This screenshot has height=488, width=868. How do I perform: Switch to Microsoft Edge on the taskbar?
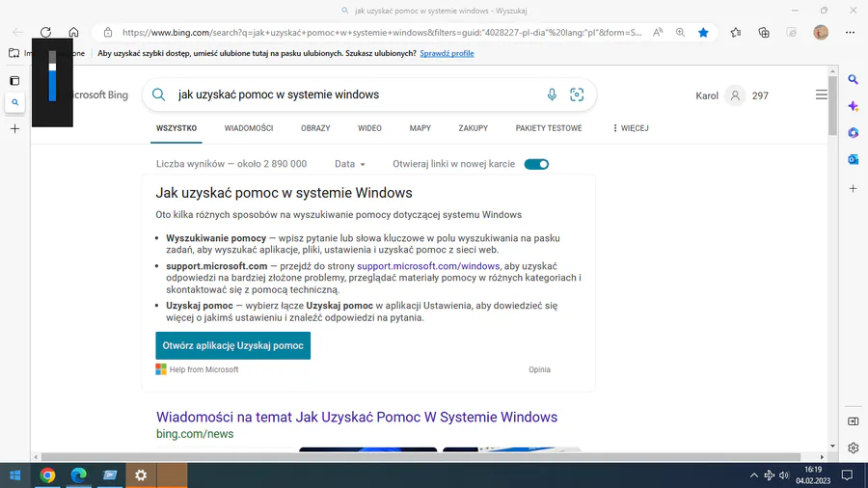coord(79,475)
